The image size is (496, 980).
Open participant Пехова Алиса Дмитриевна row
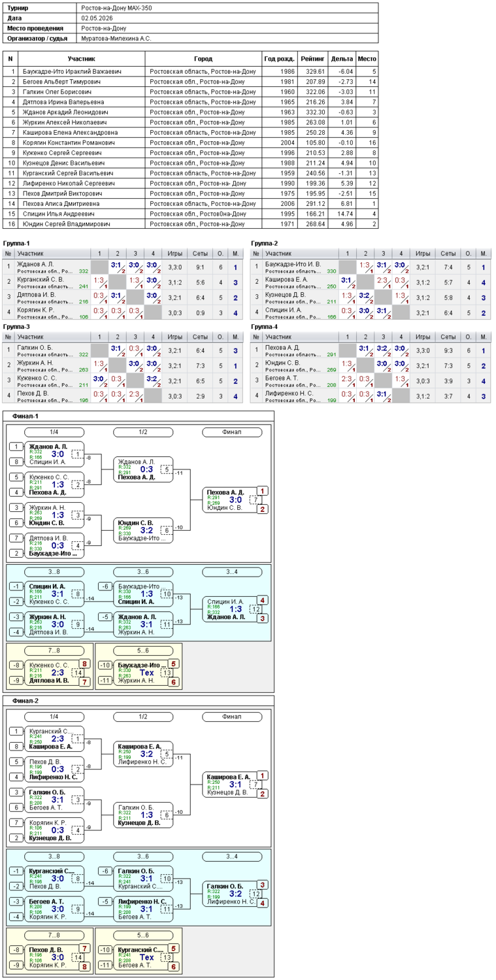pyautogui.click(x=190, y=203)
